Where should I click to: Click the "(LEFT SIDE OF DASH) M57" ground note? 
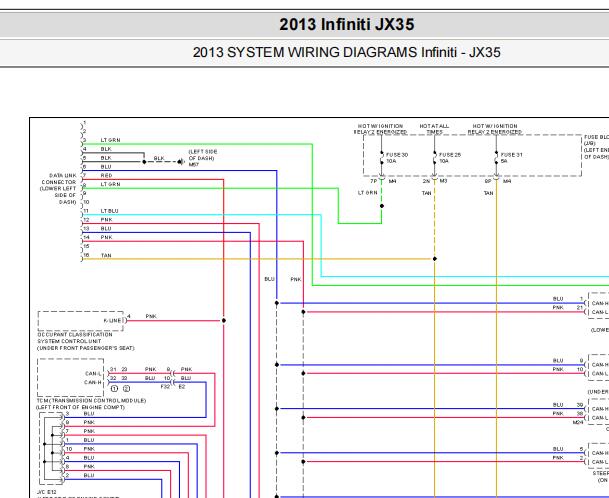pyautogui.click(x=203, y=158)
